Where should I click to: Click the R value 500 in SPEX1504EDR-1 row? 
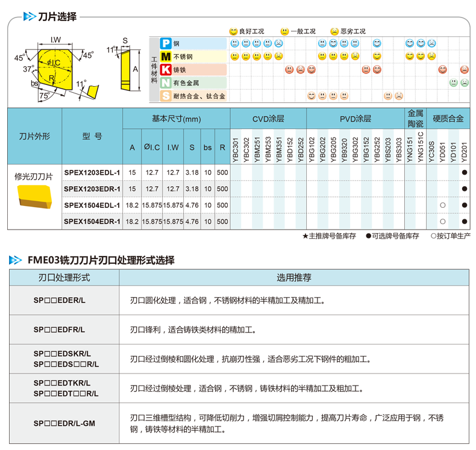(x=222, y=222)
